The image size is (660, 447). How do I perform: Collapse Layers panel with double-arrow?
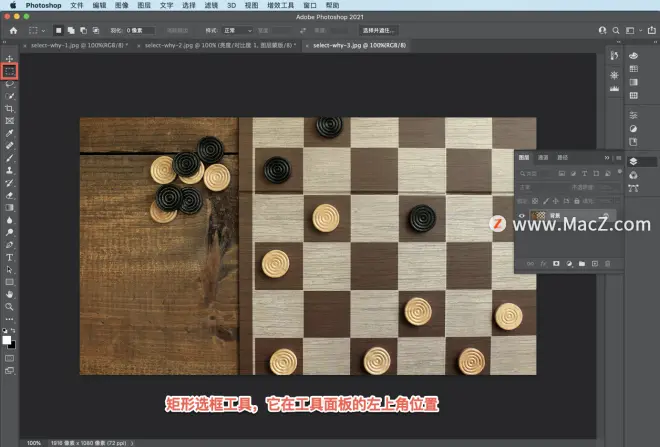point(607,158)
